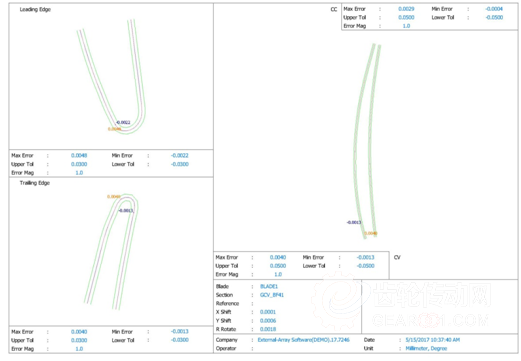Click the CV Upper Tol value 0.0500
This screenshot has width=521, height=361.
point(278,266)
